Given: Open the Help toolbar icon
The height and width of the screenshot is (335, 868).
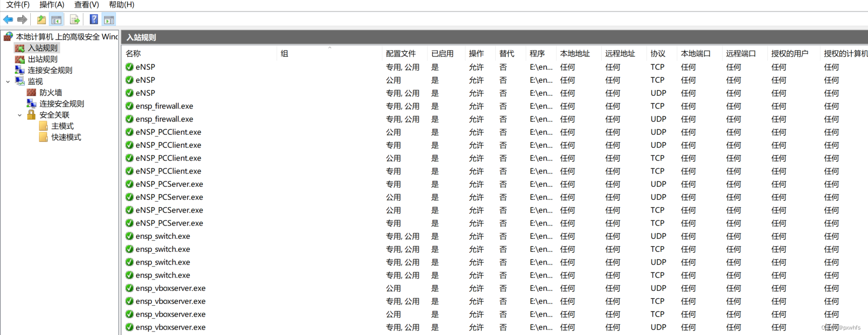Looking at the screenshot, I should pyautogui.click(x=94, y=20).
